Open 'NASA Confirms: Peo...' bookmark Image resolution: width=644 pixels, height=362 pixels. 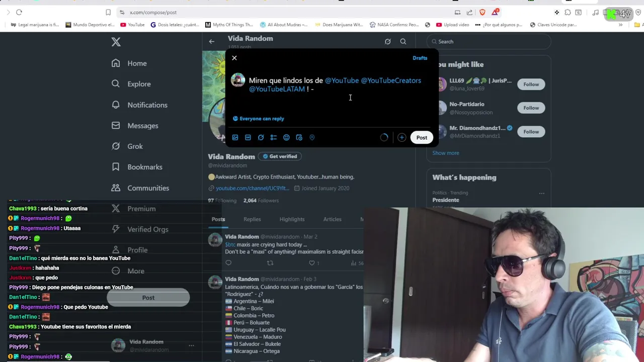(394, 25)
